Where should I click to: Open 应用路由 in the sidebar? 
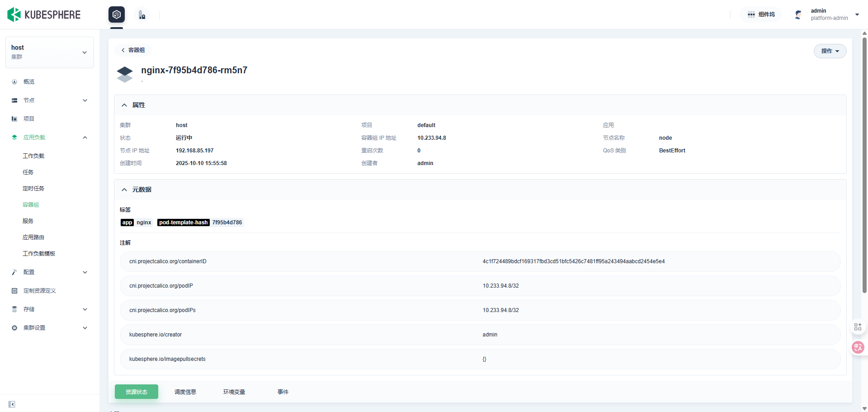33,237
